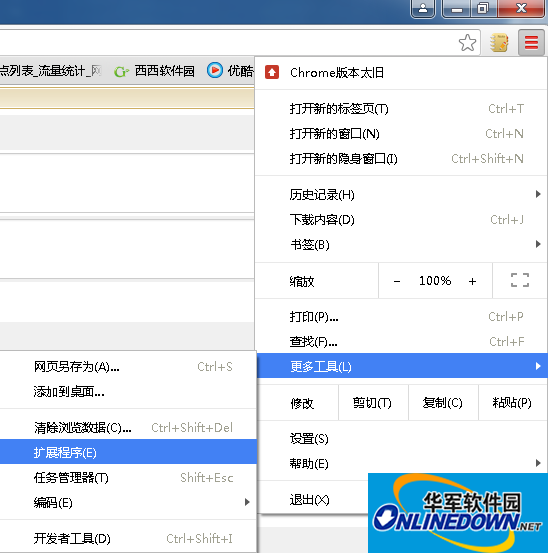Expand 更多工具(L) submenu
Viewport: 548px width, 553px height.
pyautogui.click(x=402, y=366)
